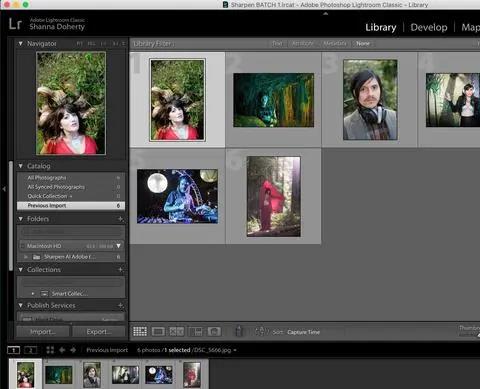Add a collection with Collections plus icon
The width and height of the screenshot is (480, 389).
(x=121, y=269)
